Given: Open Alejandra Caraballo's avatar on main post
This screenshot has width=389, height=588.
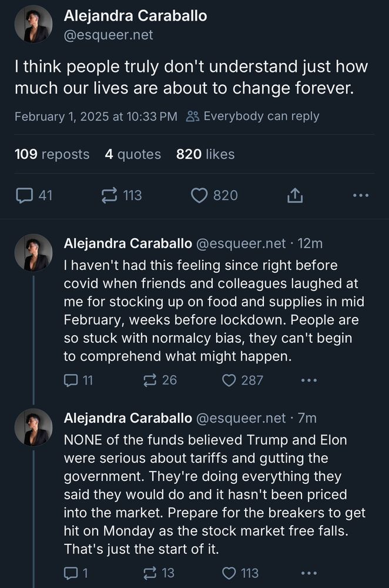Looking at the screenshot, I should point(33,24).
